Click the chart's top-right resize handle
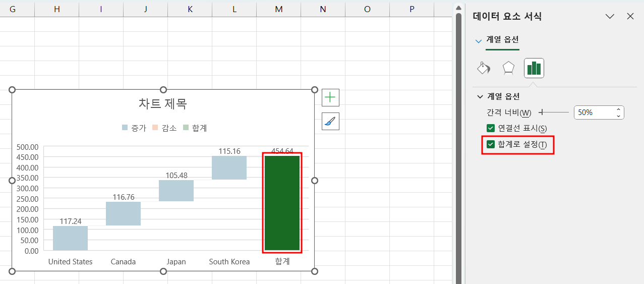Image resolution: width=644 pixels, height=284 pixels. [315, 90]
